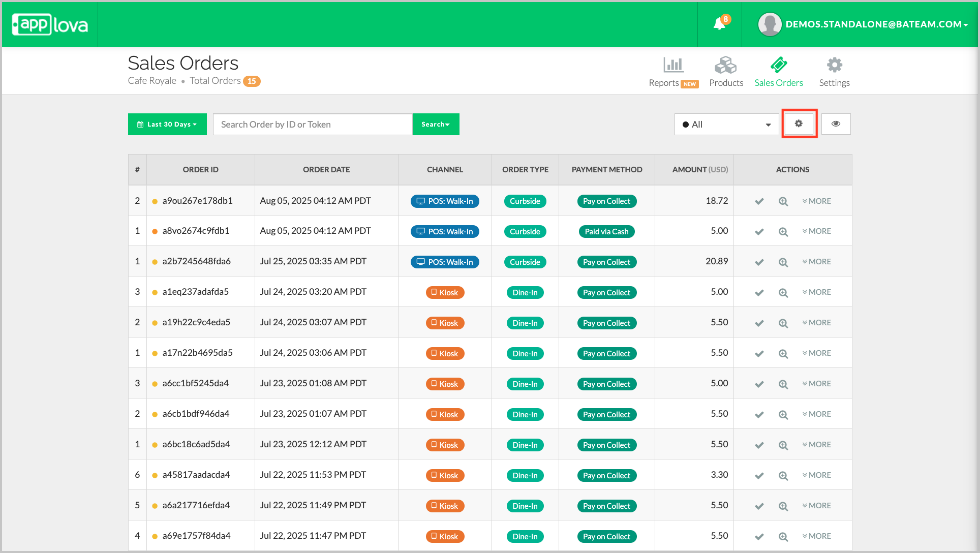Click the green Search button
This screenshot has height=553, width=980.
[x=436, y=124]
